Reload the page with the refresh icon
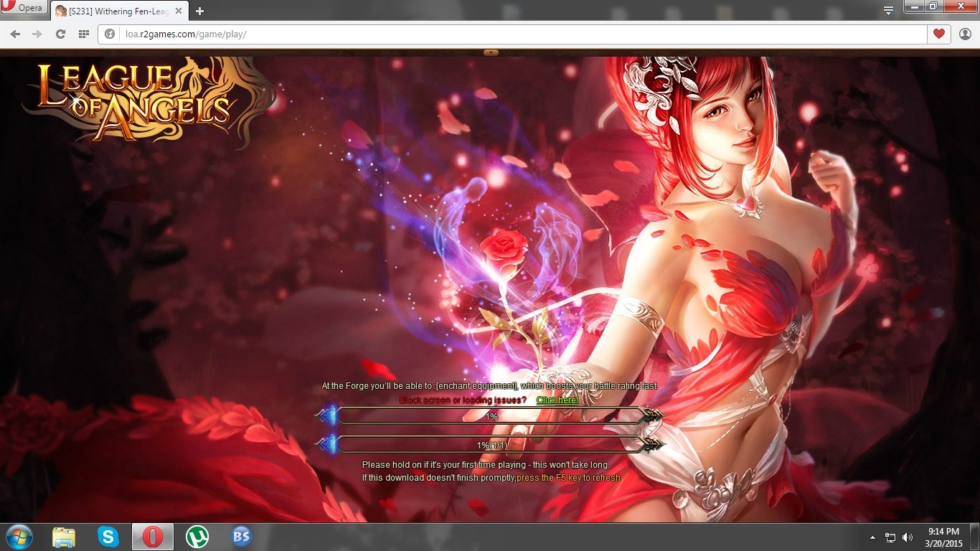 click(x=60, y=34)
